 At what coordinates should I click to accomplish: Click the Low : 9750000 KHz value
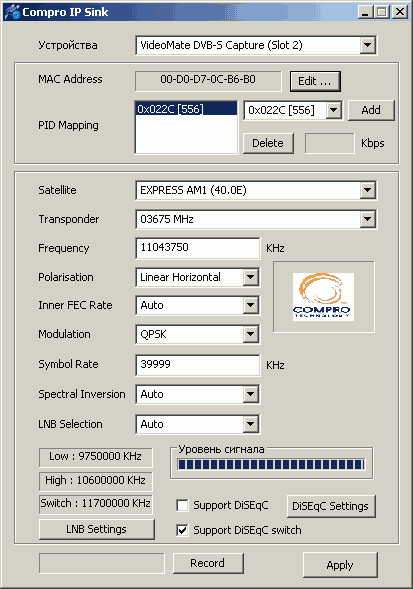[96, 457]
